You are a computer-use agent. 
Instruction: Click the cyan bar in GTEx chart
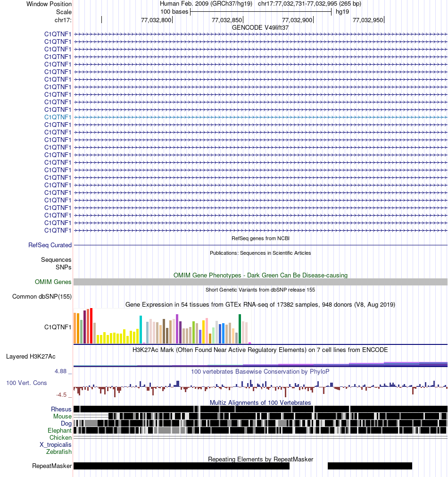[x=141, y=329]
